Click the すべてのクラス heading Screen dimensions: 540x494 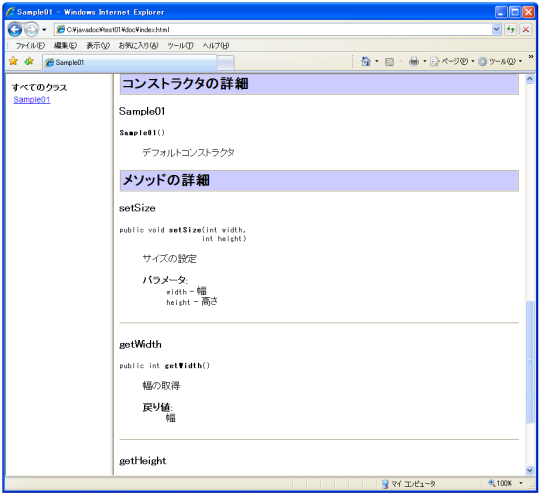(39, 88)
